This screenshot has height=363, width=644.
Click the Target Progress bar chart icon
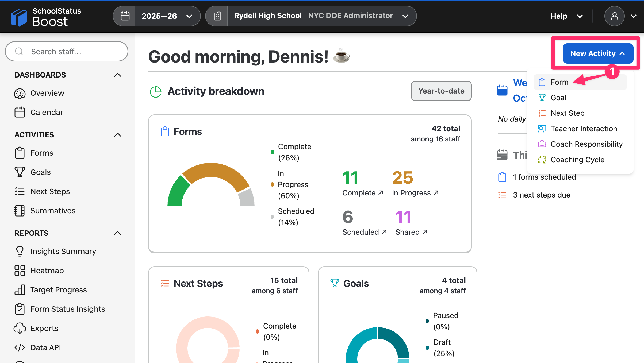[20, 290]
